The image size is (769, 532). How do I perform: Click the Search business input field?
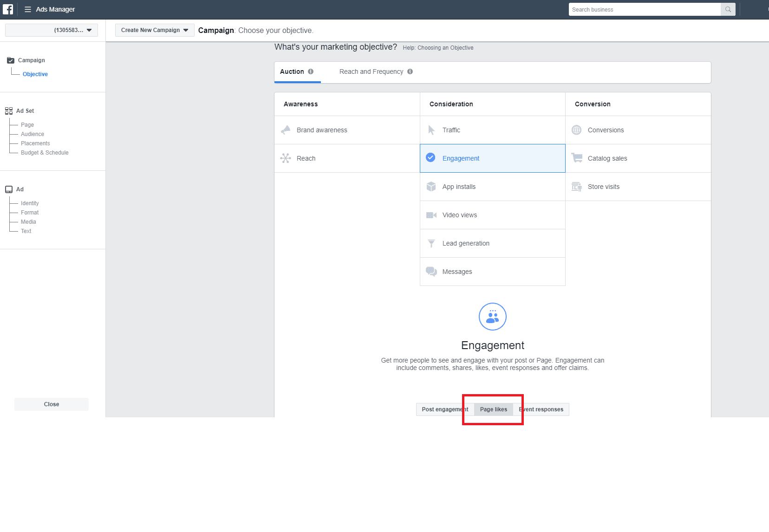coord(645,9)
